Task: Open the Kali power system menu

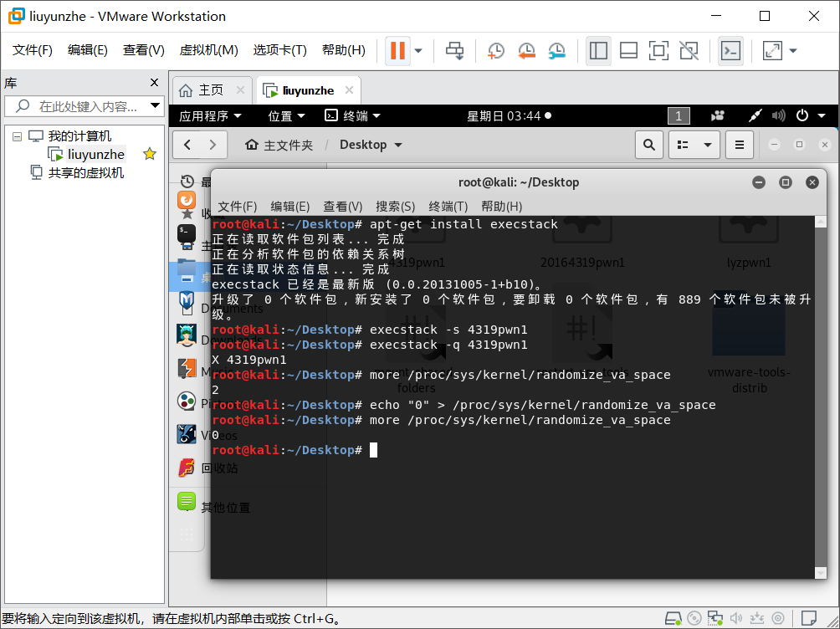Action: pyautogui.click(x=811, y=115)
